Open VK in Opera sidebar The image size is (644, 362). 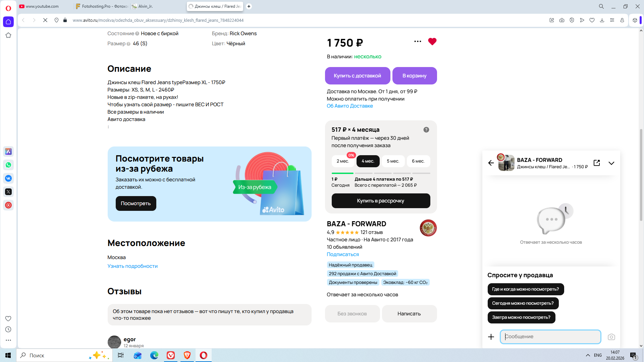(8, 178)
